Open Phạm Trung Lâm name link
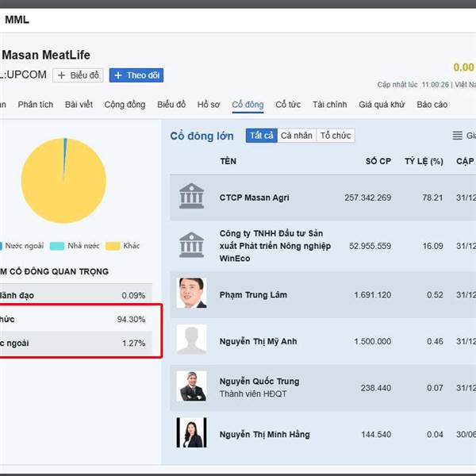The image size is (476, 476). 253,295
